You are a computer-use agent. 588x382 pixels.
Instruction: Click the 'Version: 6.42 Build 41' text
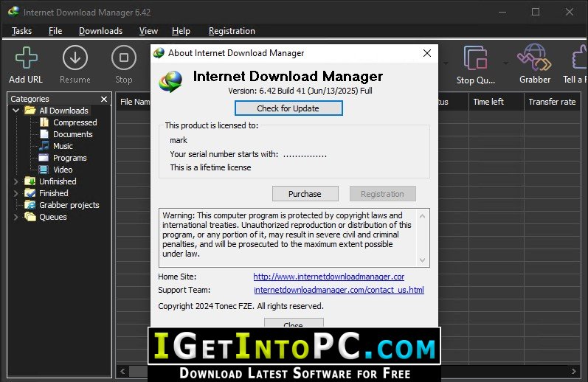tap(267, 91)
